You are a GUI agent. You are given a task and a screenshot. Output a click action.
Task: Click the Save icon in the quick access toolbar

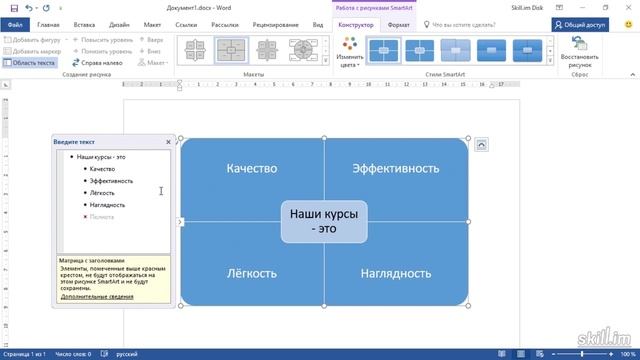pyautogui.click(x=14, y=8)
